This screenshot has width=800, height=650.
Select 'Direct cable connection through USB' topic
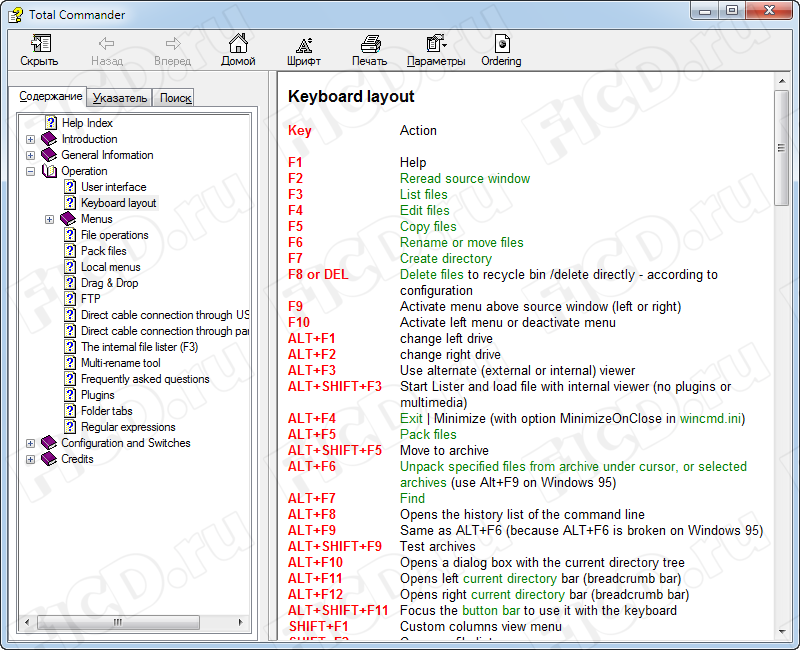pyautogui.click(x=165, y=315)
